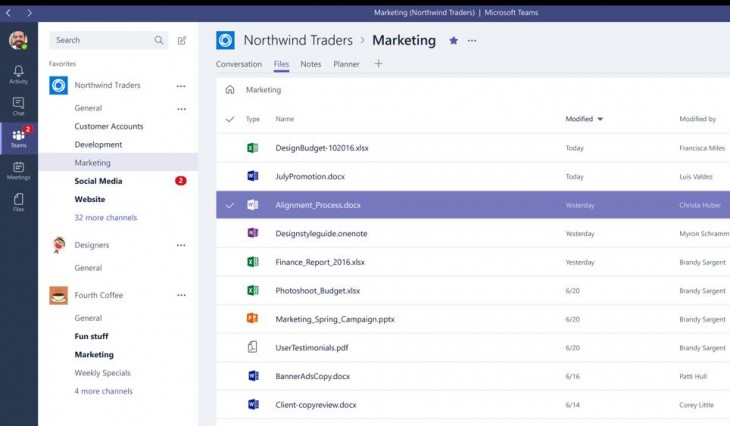Open Fourth Coffee team options ellipsis

[181, 295]
